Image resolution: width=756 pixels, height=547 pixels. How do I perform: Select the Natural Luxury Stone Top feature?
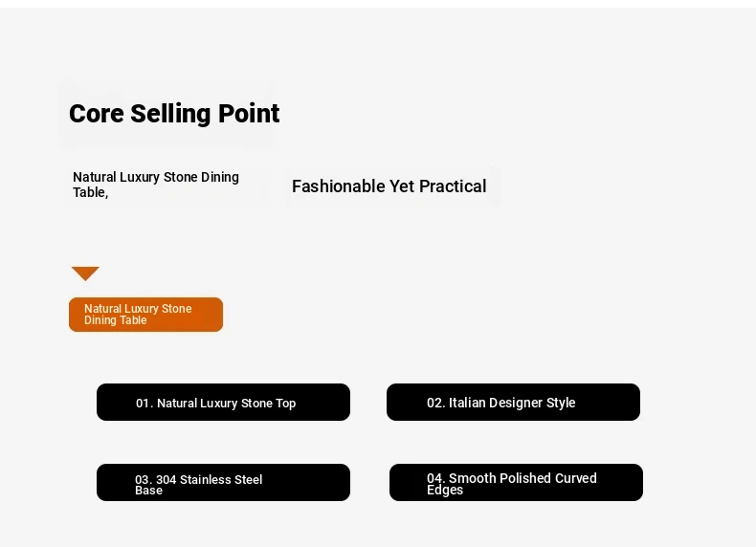click(x=223, y=403)
